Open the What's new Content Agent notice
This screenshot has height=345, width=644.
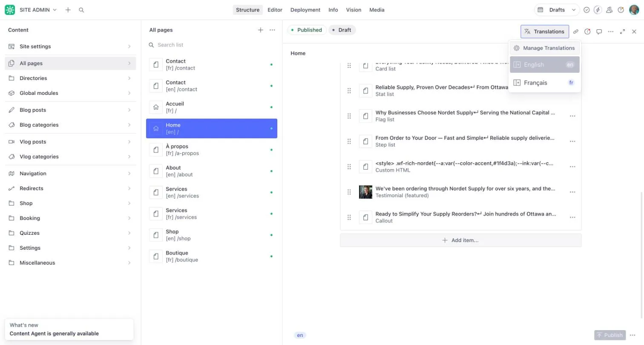click(69, 329)
